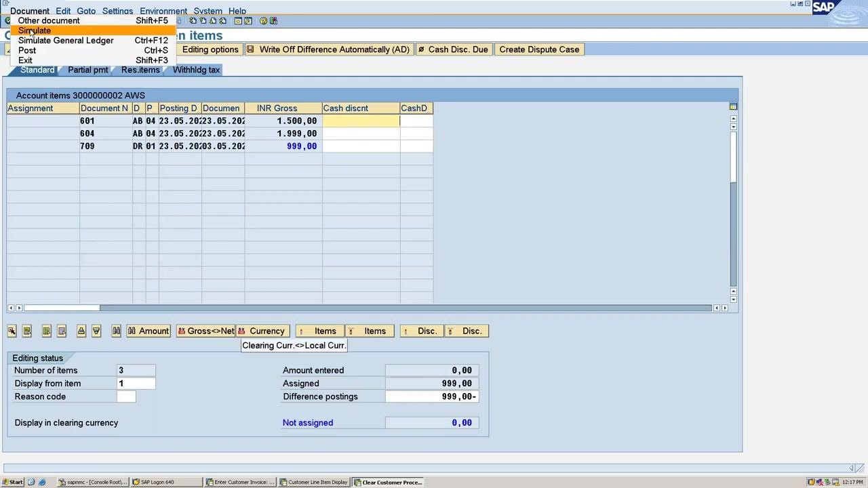This screenshot has width=868, height=488.
Task: Choose Exit in the Document menu
Action: [93, 60]
